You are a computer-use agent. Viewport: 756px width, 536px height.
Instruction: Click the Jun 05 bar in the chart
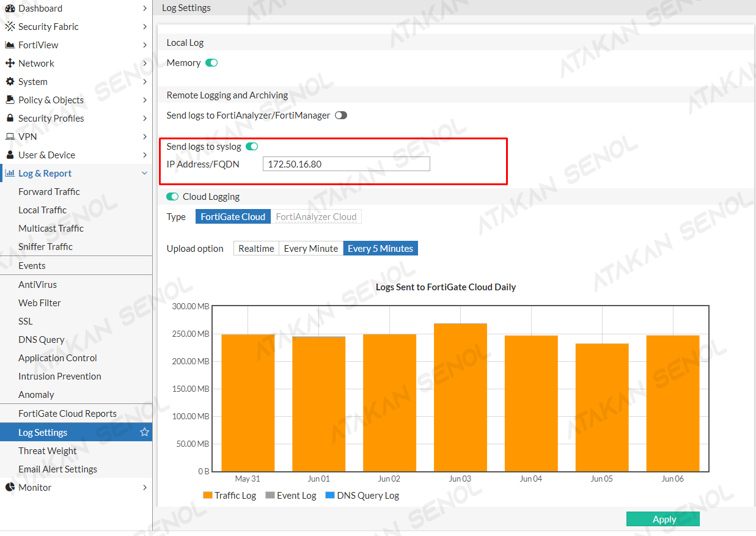(x=602, y=407)
